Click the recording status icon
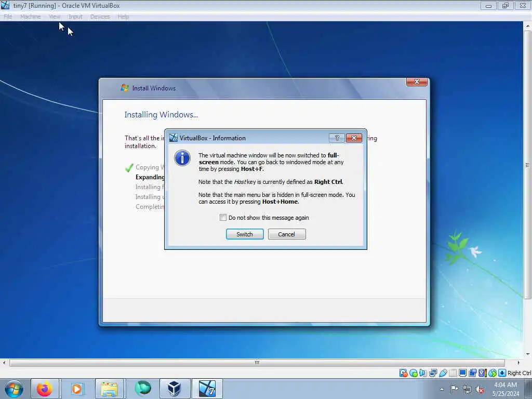The image size is (532, 399). (x=473, y=373)
